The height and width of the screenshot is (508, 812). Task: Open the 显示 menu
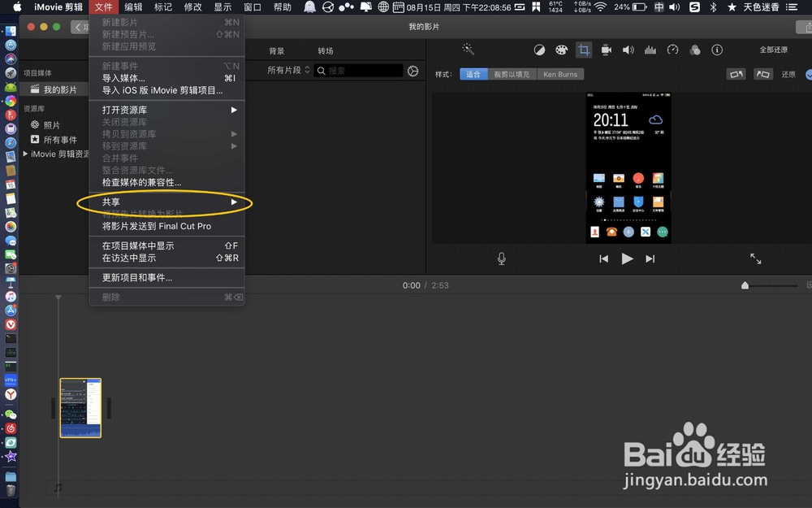pyautogui.click(x=222, y=7)
